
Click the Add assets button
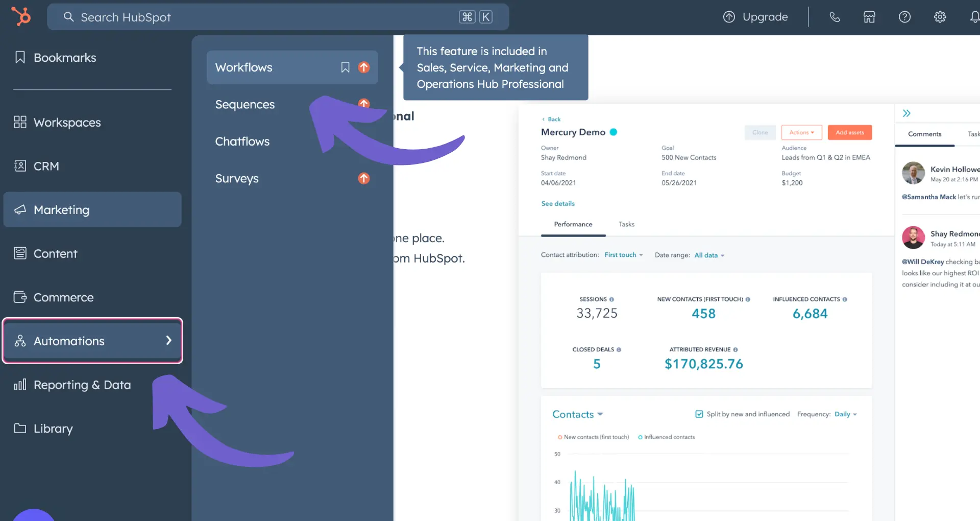850,132
